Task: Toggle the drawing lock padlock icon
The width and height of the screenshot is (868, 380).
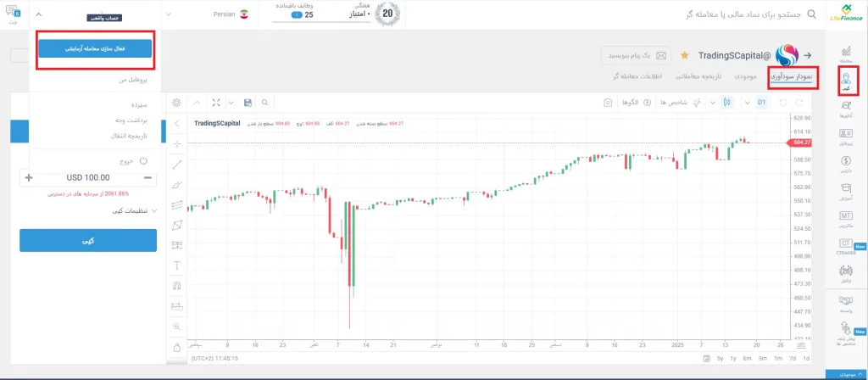Action: tap(176, 347)
